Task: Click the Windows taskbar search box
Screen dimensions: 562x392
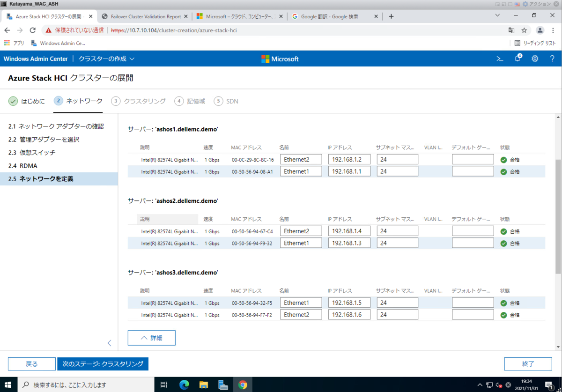Action: coord(86,385)
